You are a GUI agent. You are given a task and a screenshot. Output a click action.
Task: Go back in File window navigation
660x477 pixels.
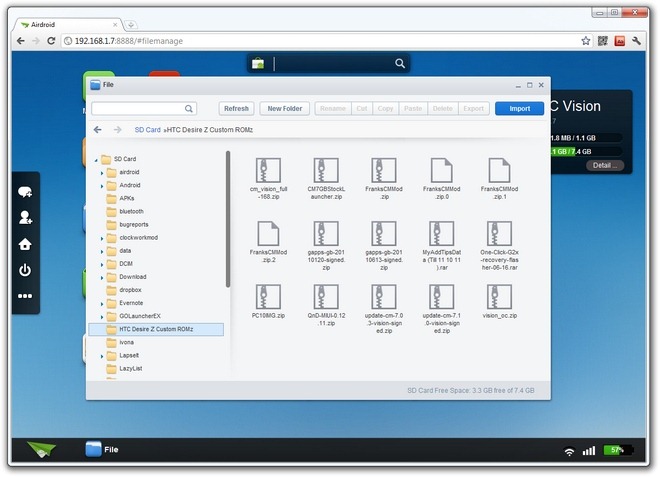point(98,130)
